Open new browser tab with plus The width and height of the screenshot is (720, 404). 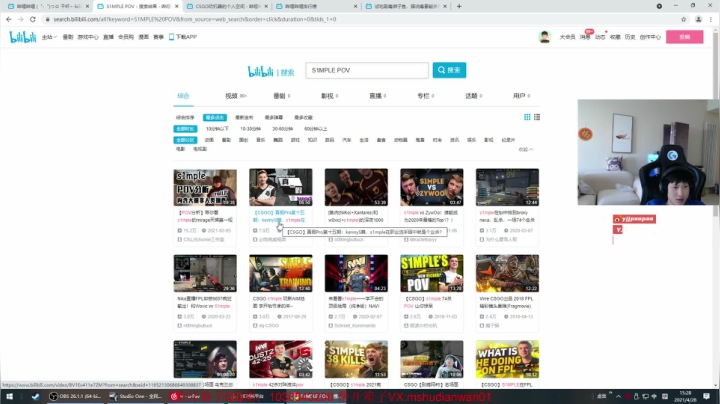click(459, 6)
